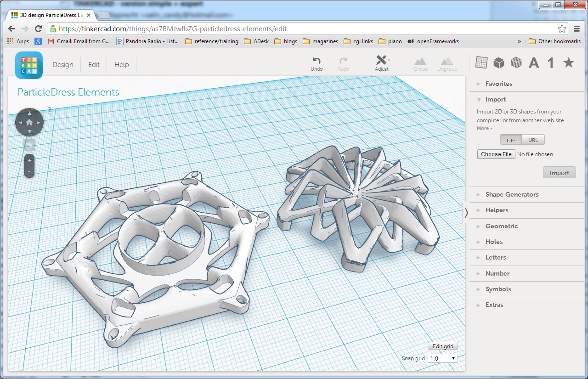Click the Choose File button
This screenshot has width=588, height=379.
click(496, 154)
